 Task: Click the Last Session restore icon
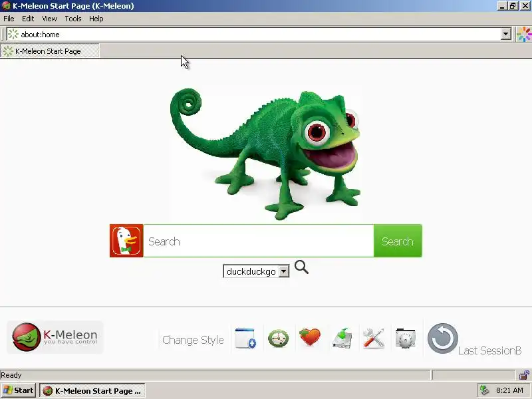pyautogui.click(x=442, y=338)
